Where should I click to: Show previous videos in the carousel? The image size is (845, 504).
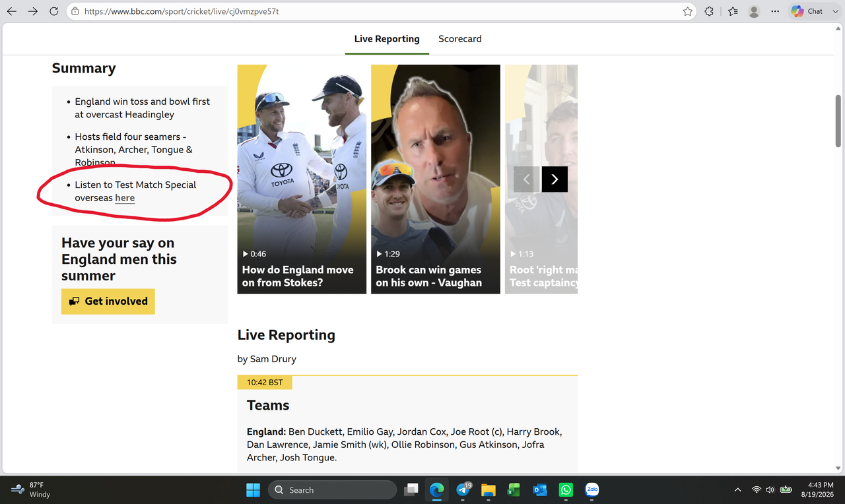526,179
